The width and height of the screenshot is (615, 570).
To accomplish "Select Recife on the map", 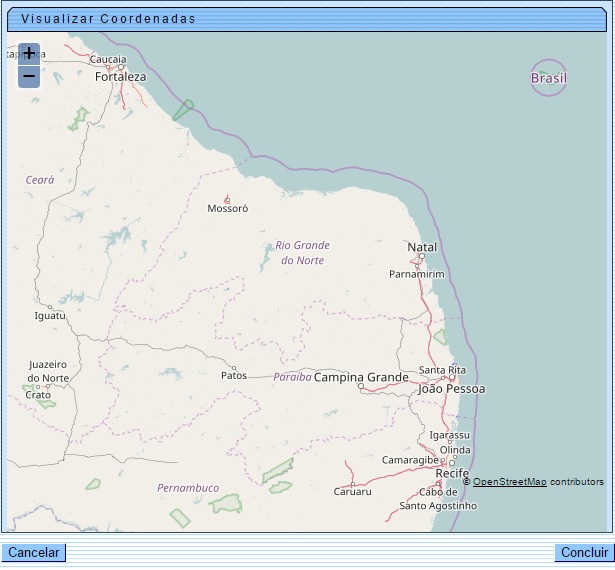I will [452, 473].
